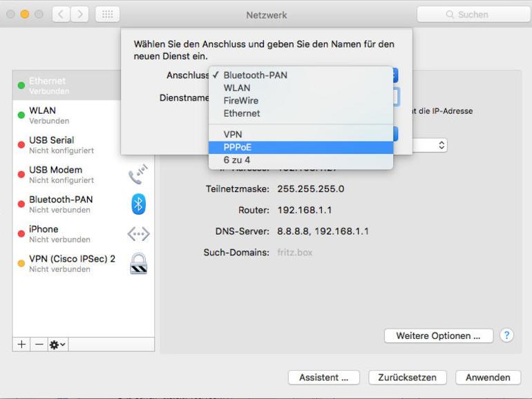This screenshot has width=532, height=399.
Task: Select Ethernet in the Anschluss menu
Action: [301, 114]
